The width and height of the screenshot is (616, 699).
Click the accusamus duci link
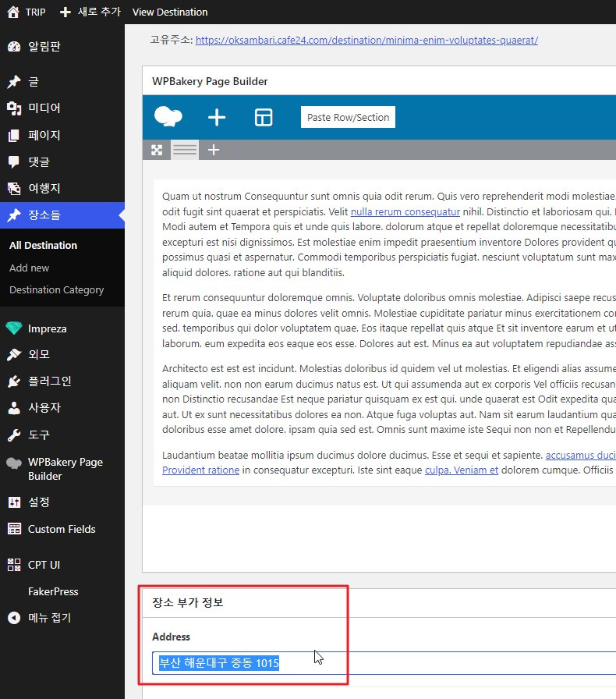pos(580,455)
